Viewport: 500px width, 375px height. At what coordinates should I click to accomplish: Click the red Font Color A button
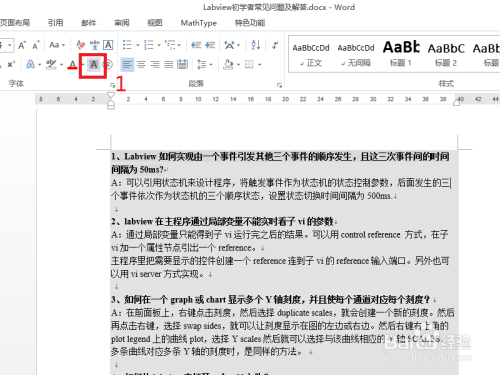pos(72,64)
